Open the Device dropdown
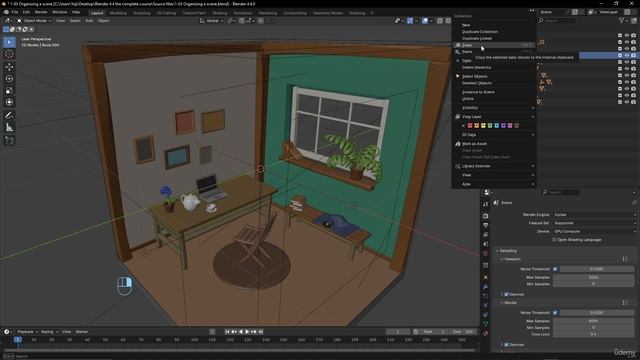640x360 pixels. click(594, 231)
